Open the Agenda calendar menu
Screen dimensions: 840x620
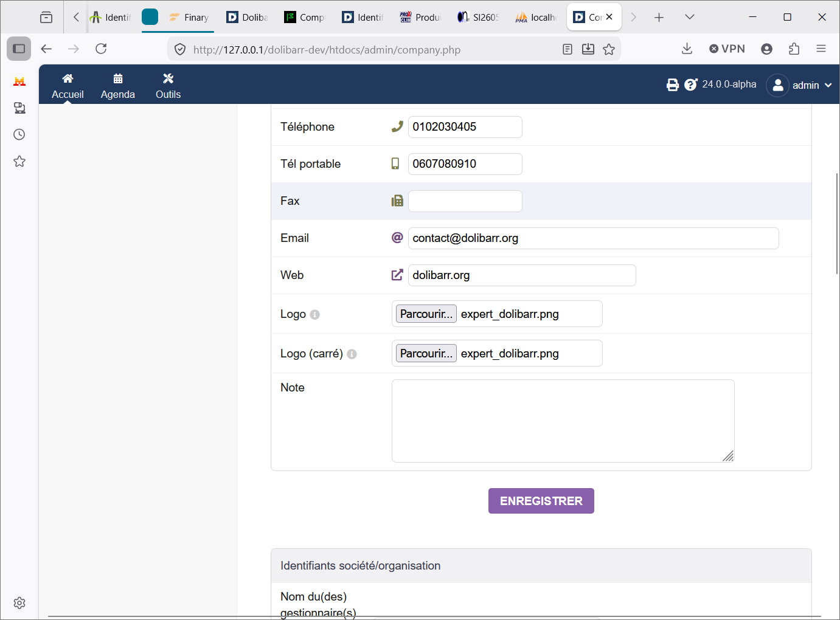(x=118, y=86)
